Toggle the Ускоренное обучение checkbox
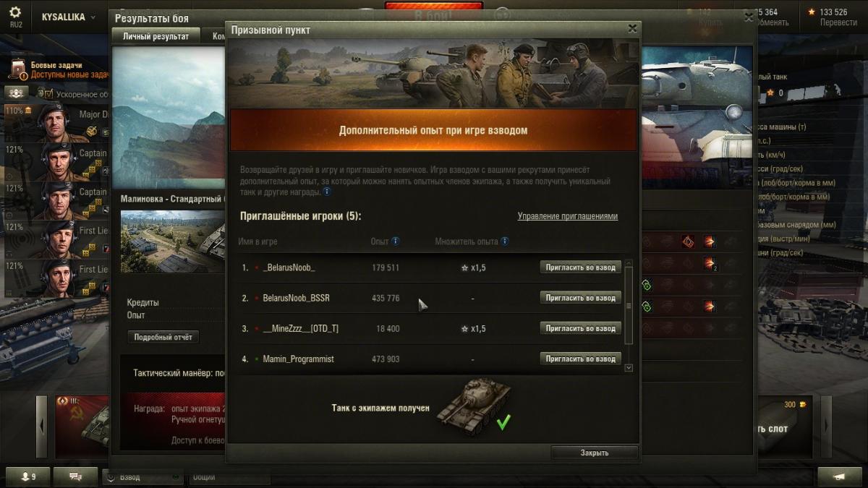868x488 pixels. 48,94
